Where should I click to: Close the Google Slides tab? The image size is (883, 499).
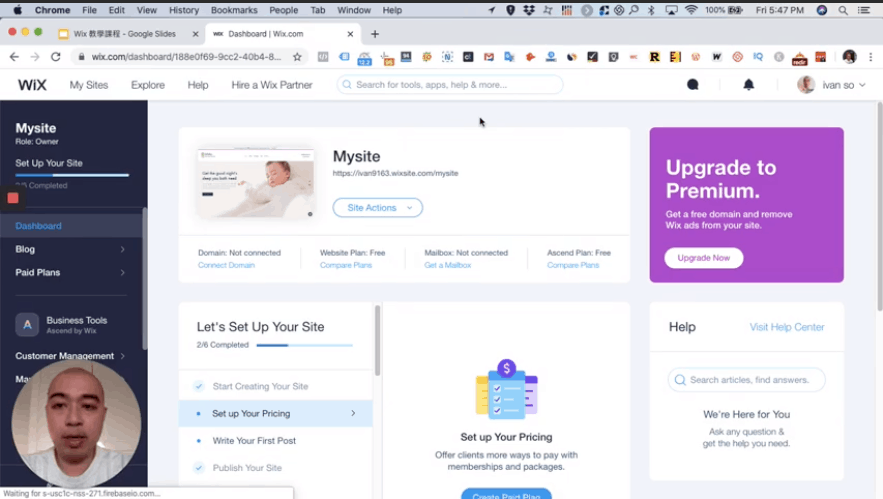click(x=195, y=34)
